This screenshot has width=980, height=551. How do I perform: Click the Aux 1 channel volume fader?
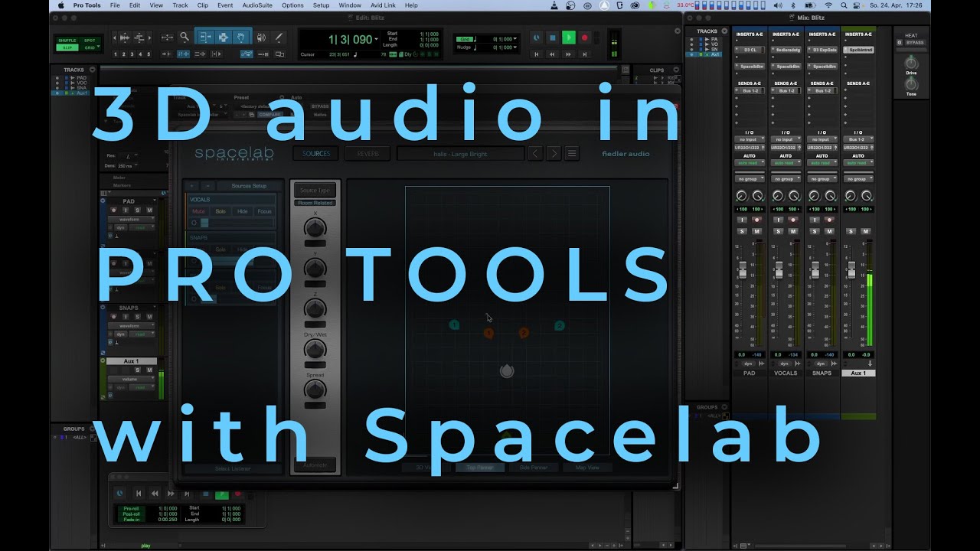pos(851,270)
